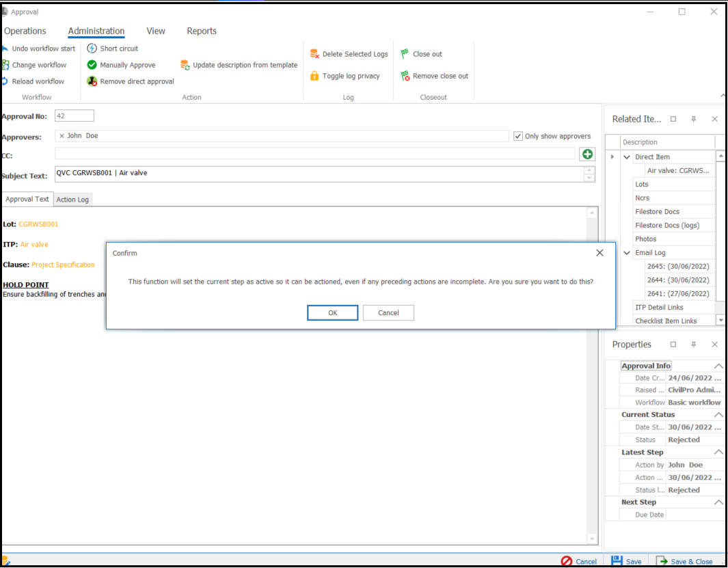Click the Manually Approve green check icon
Image resolution: width=728 pixels, height=568 pixels.
coord(92,65)
